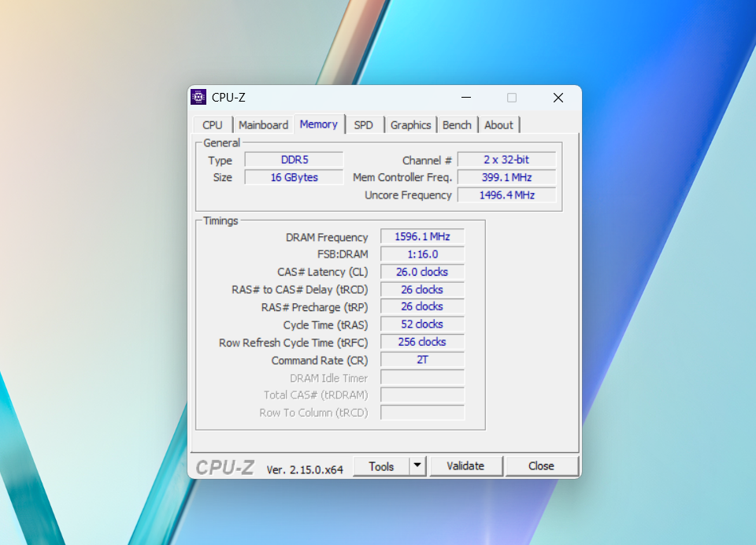Click the Cycle Time (tRAS) label

tap(325, 325)
